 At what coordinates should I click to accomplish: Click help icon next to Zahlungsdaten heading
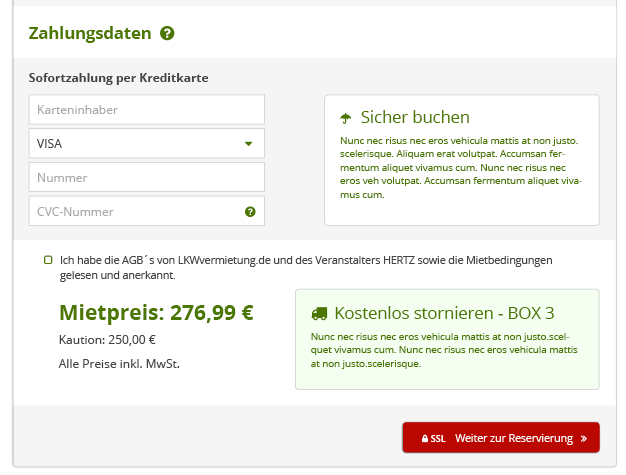click(167, 33)
